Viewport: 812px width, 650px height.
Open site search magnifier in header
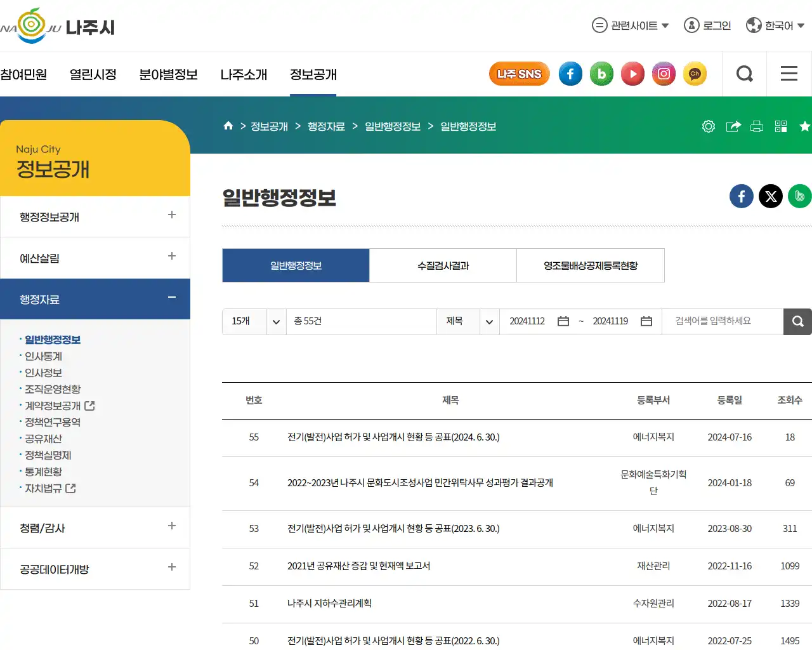745,74
